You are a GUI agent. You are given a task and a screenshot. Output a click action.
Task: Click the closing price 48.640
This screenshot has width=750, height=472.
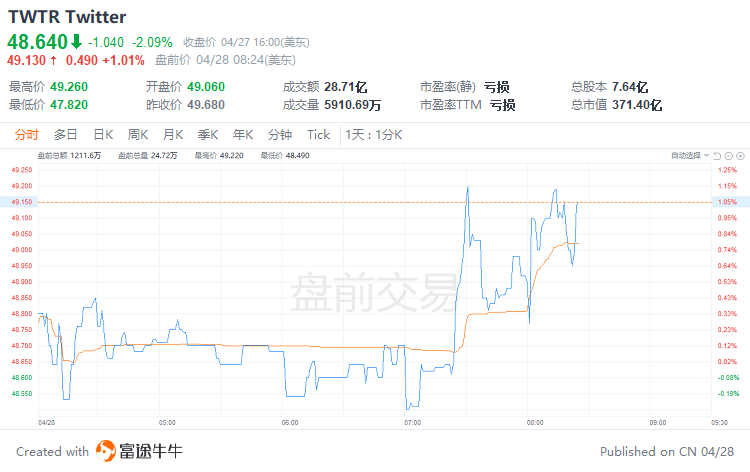tap(37, 42)
